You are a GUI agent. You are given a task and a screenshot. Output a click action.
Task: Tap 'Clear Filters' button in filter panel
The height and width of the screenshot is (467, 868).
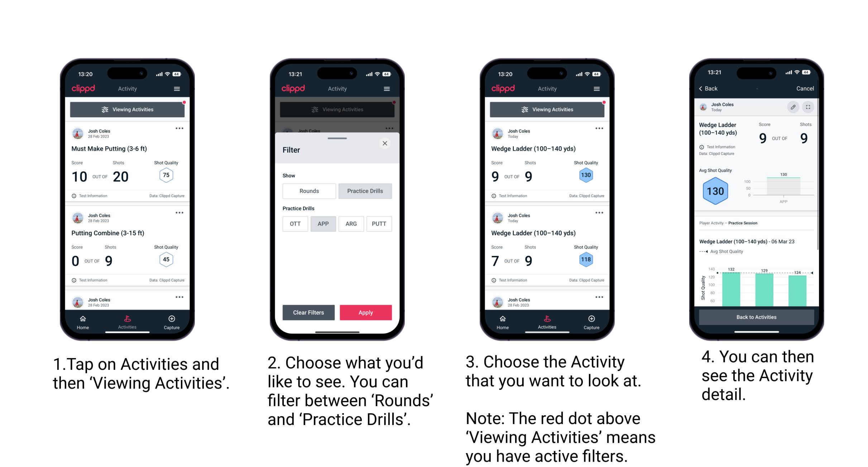coord(307,312)
